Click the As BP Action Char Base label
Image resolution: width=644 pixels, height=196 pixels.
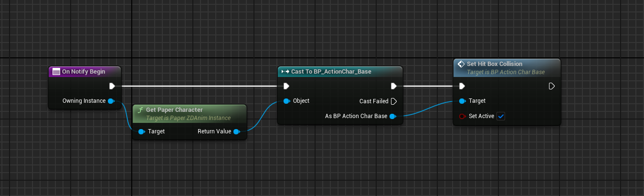point(356,116)
